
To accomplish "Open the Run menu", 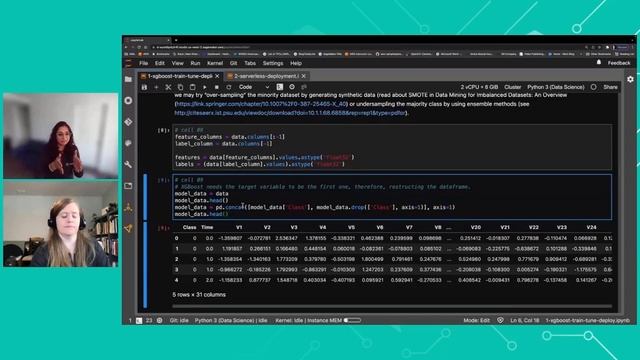I will pos(195,63).
